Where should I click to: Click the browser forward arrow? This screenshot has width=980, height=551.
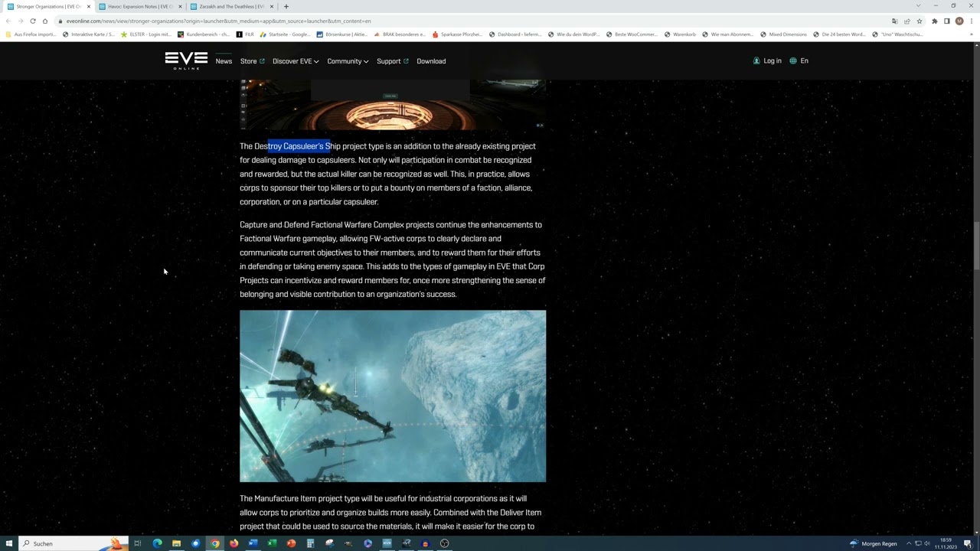click(x=21, y=21)
